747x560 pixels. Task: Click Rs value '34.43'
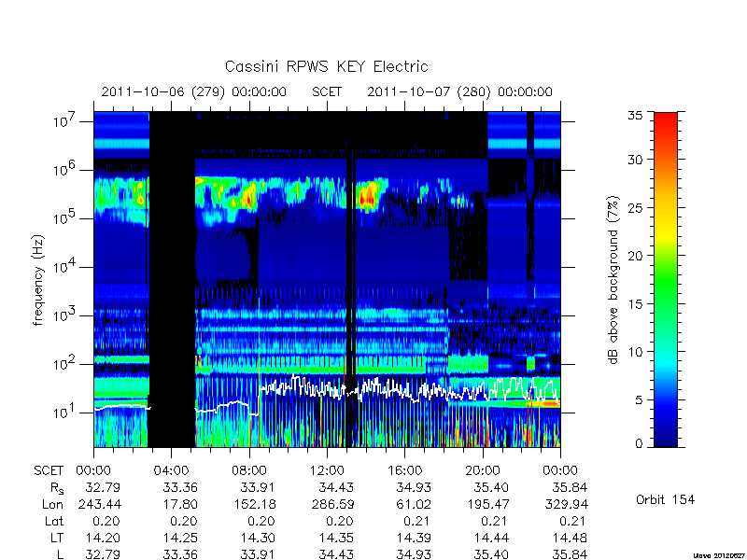[336, 487]
